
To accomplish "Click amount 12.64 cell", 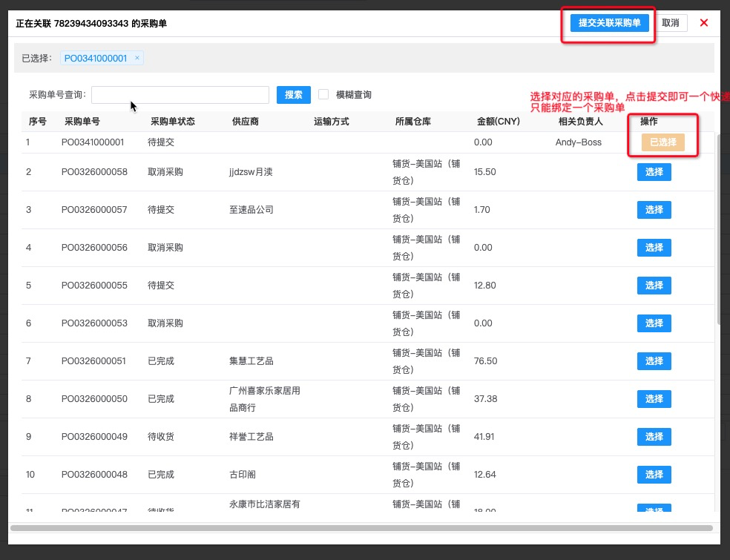I will [484, 475].
